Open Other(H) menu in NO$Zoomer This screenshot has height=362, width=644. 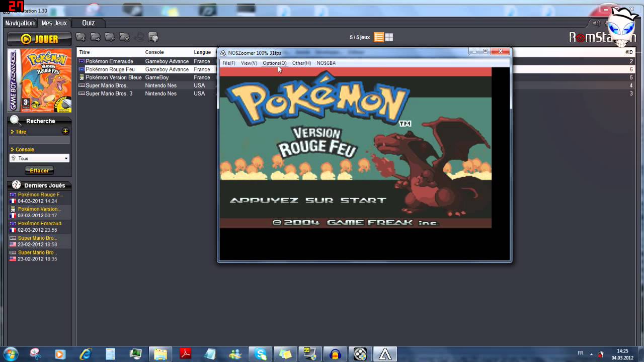301,63
